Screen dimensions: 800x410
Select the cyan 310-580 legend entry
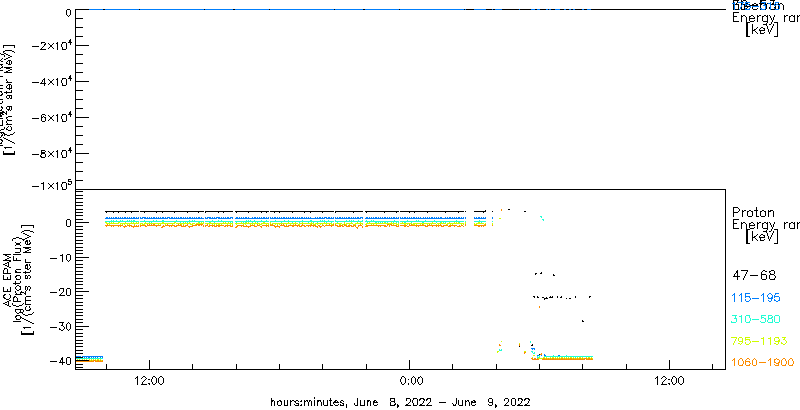pos(756,320)
